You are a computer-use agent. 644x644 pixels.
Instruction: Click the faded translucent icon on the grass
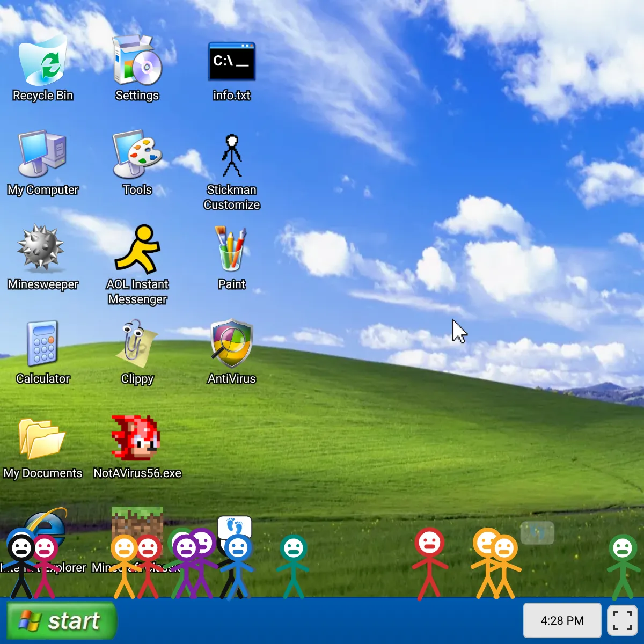pos(537,533)
